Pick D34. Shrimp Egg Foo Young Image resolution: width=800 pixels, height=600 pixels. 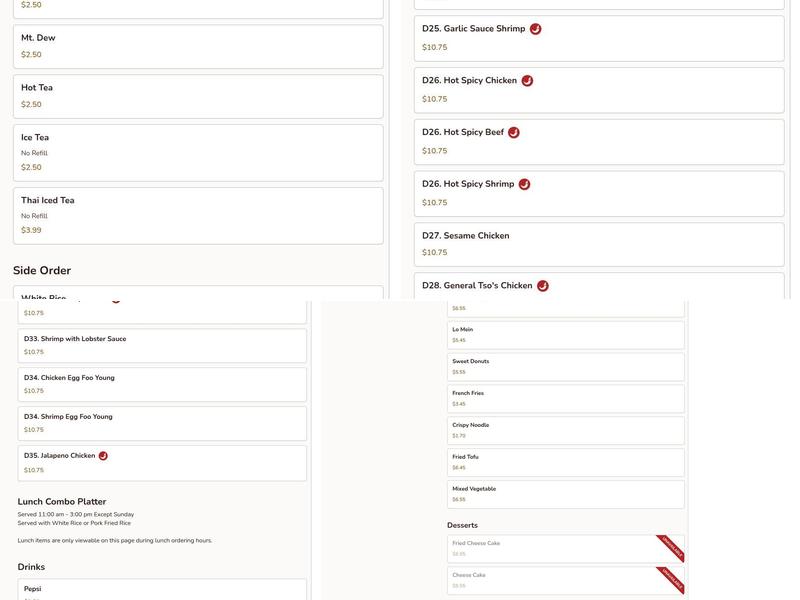162,423
